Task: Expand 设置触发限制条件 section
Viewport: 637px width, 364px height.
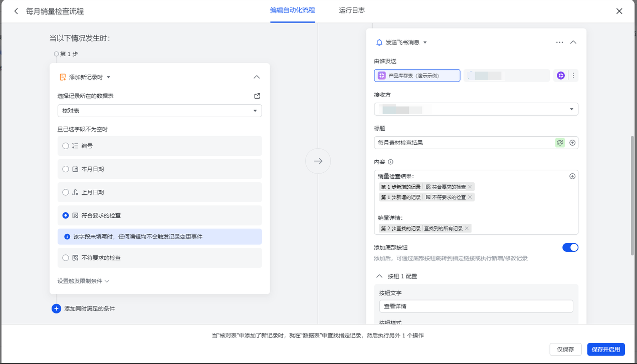Action: [83, 281]
